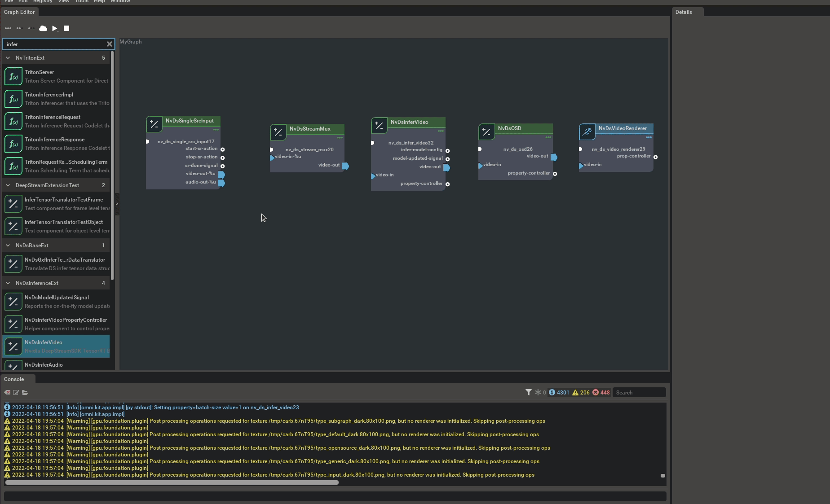Viewport: 830px width, 504px height.
Task: Stop graph execution using the Stop icon
Action: (x=66, y=28)
